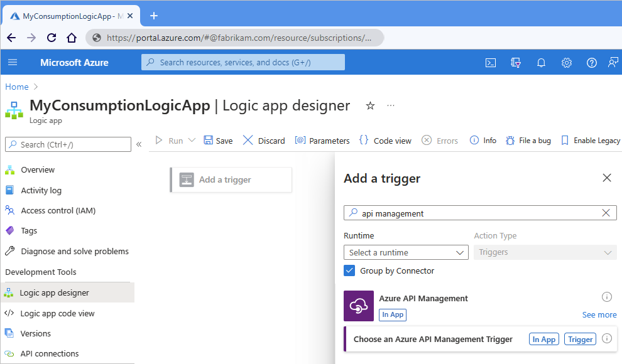Image resolution: width=622 pixels, height=364 pixels.
Task: Open the Azure help question mark icon
Action: [591, 62]
